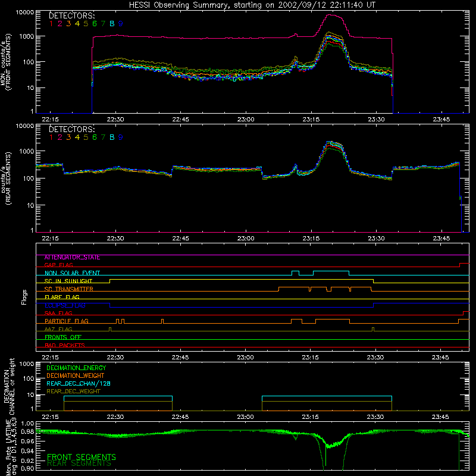Viewport: 476px width, 476px height.
Task: Select detector 5 in front segments legend
Action: pos(86,24)
